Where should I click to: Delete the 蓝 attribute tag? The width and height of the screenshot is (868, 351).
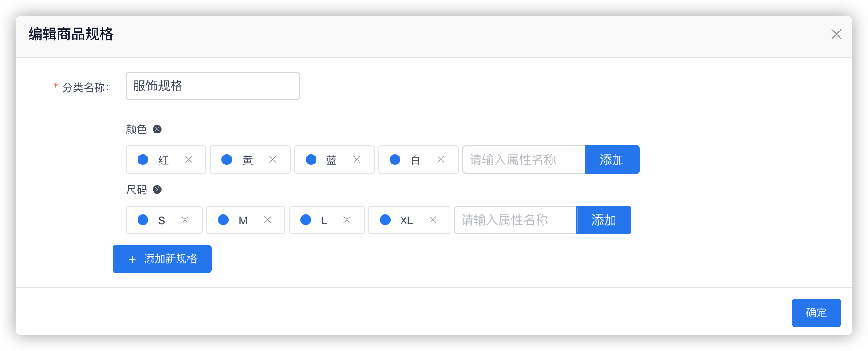point(357,160)
